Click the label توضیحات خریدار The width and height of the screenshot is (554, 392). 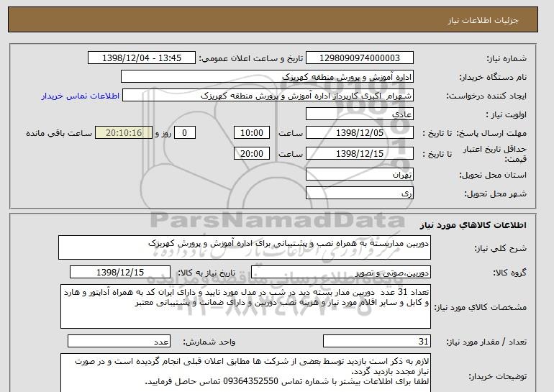[497, 377]
